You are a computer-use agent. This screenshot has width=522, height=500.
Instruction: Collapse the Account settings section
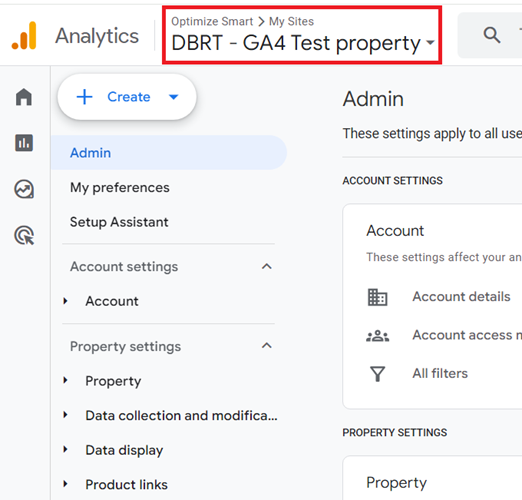[x=267, y=266]
